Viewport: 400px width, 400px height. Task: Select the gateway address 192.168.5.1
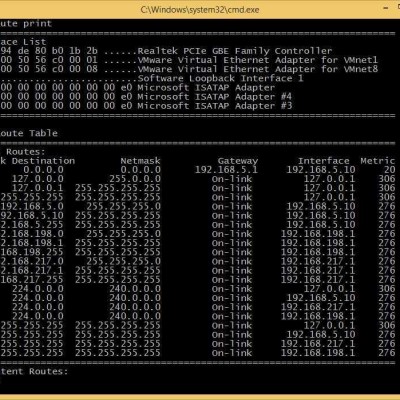pyautogui.click(x=226, y=170)
